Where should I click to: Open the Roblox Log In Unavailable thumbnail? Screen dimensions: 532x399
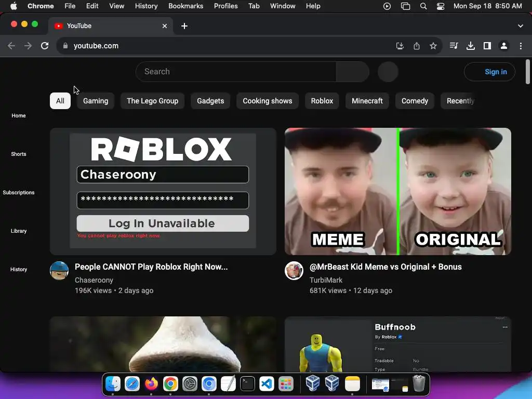pyautogui.click(x=163, y=191)
